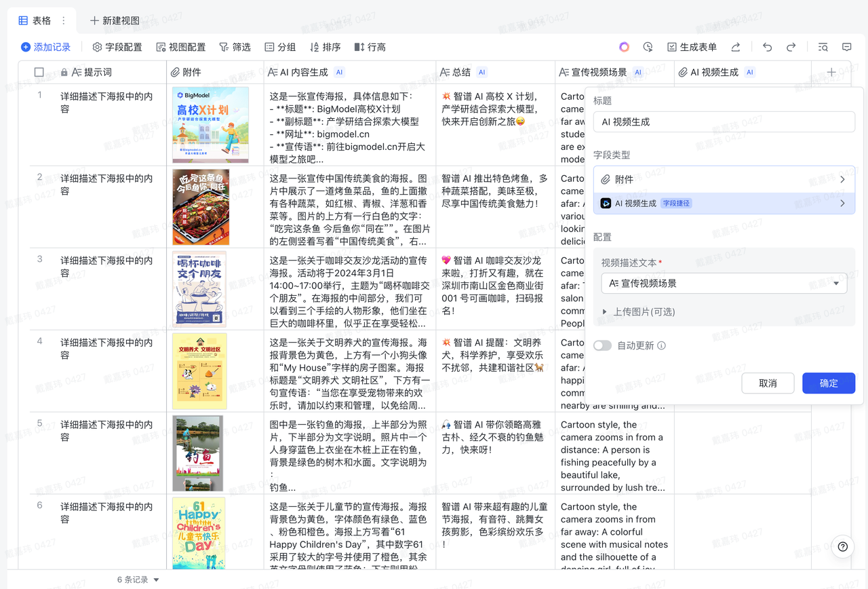The height and width of the screenshot is (589, 868).
Task: Click the video scene cell with musical notes
Action: click(614, 532)
